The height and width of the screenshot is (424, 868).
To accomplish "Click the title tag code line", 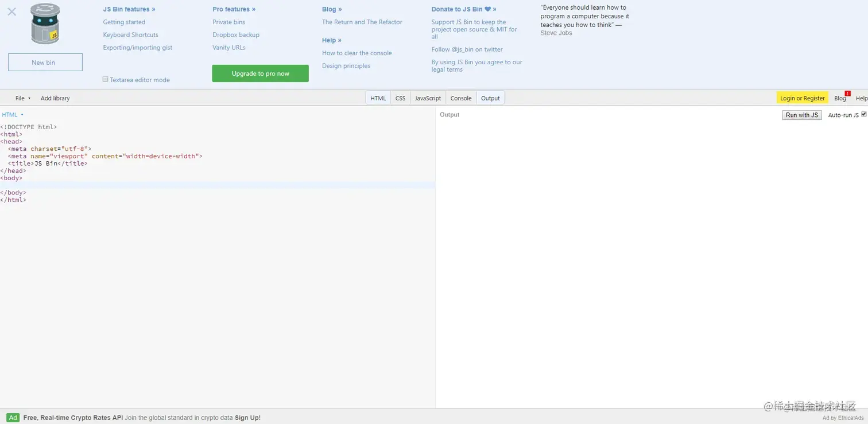I will click(48, 164).
